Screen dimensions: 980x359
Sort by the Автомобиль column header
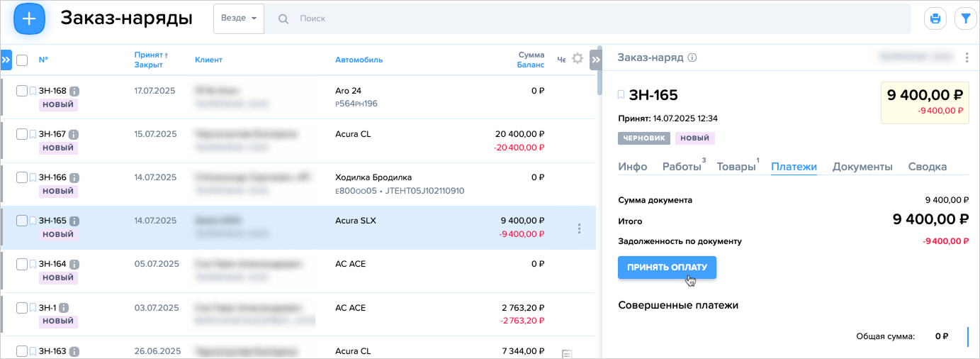359,60
